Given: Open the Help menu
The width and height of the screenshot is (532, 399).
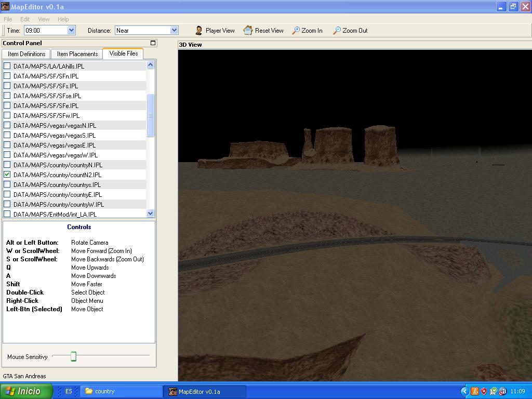Looking at the screenshot, I should [x=63, y=19].
